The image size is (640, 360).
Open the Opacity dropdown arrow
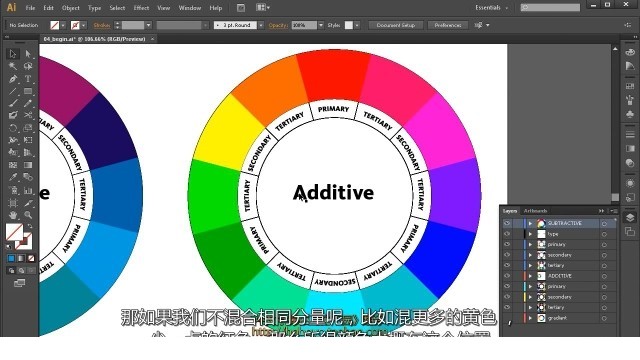[321, 25]
